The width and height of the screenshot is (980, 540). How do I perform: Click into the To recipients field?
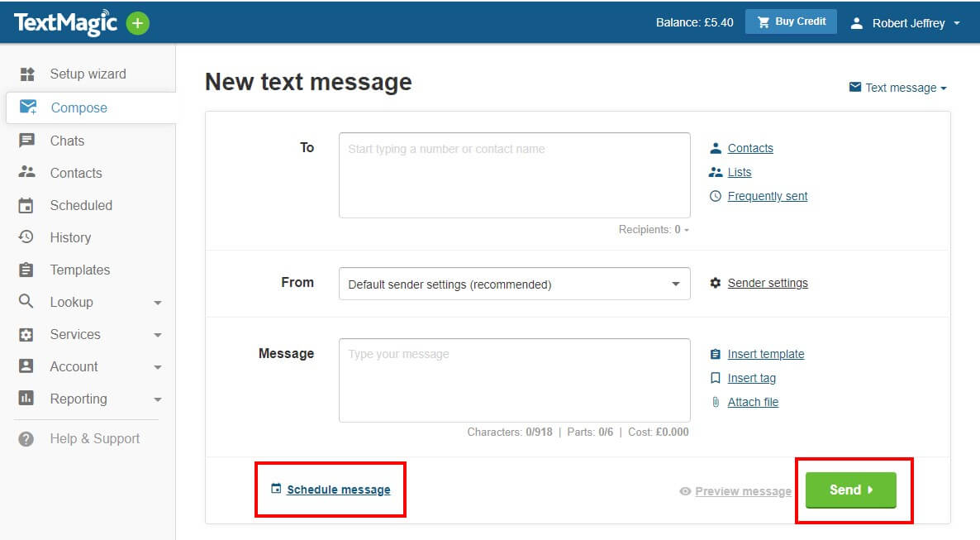click(514, 175)
